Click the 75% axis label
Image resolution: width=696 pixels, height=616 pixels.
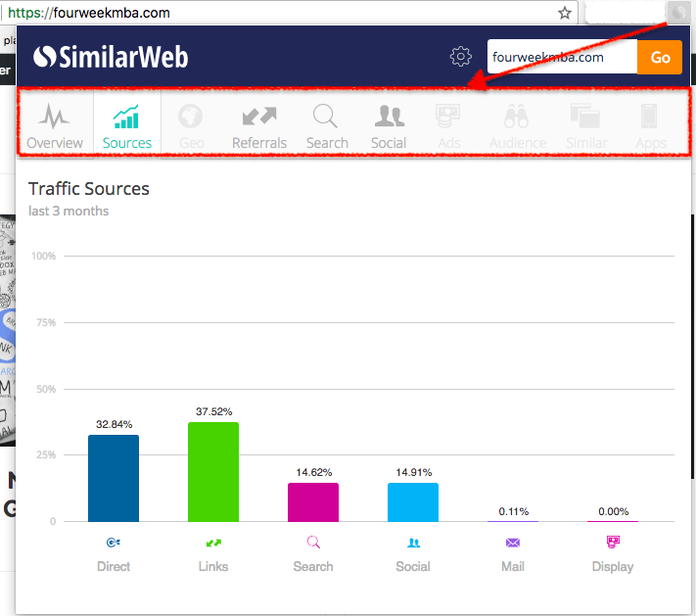(x=46, y=323)
